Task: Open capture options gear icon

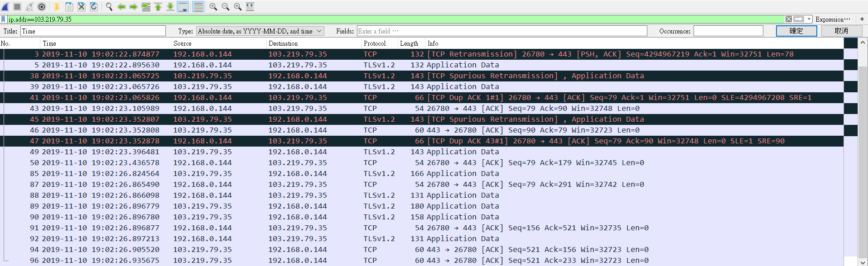Action: [42, 7]
